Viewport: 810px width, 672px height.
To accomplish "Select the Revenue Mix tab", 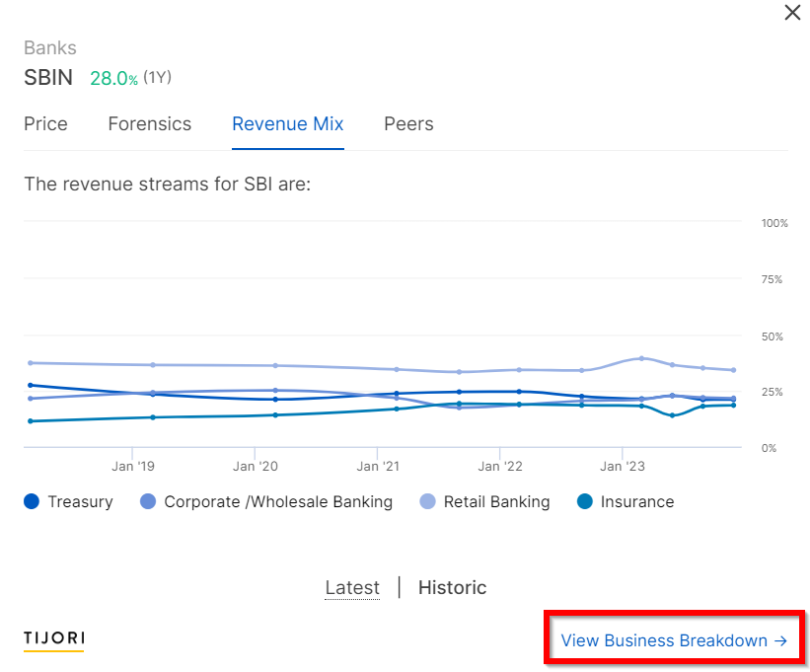I will coord(288,124).
